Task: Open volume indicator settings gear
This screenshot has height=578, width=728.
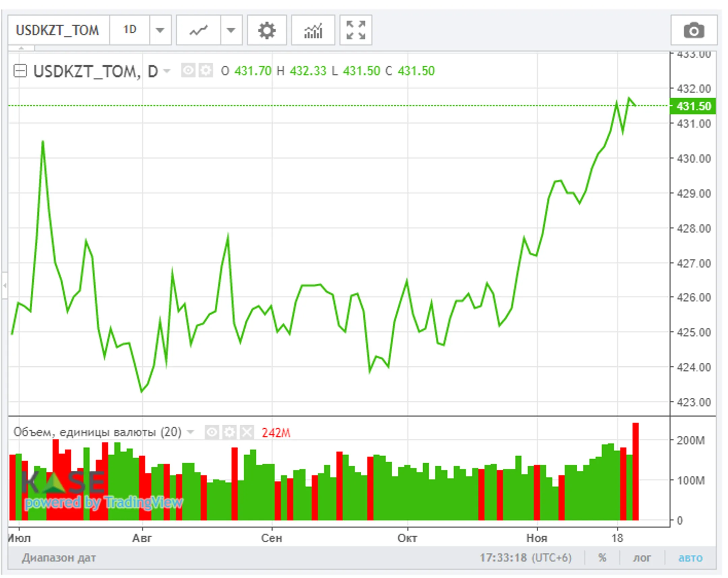Action: pyautogui.click(x=229, y=432)
